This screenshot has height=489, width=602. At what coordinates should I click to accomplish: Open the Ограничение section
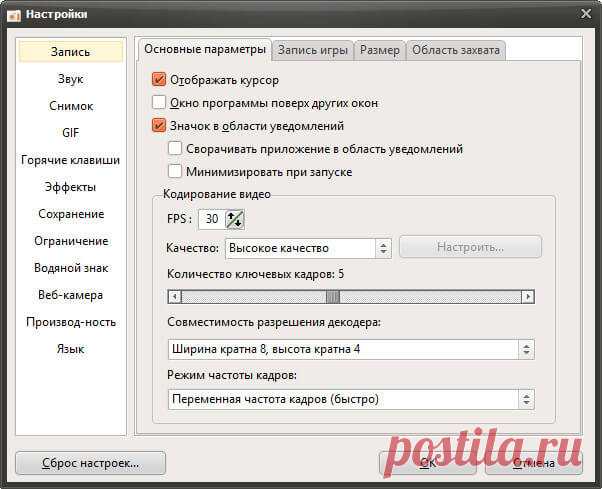click(x=71, y=241)
